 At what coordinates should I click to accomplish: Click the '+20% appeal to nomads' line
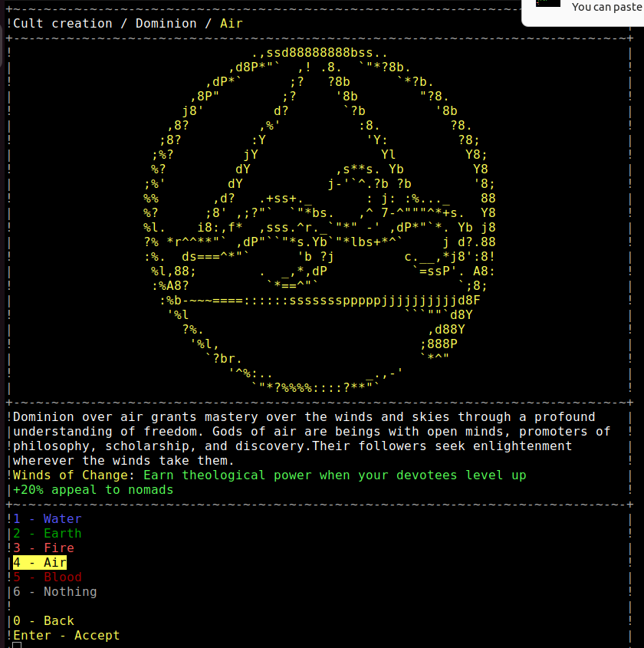point(94,490)
